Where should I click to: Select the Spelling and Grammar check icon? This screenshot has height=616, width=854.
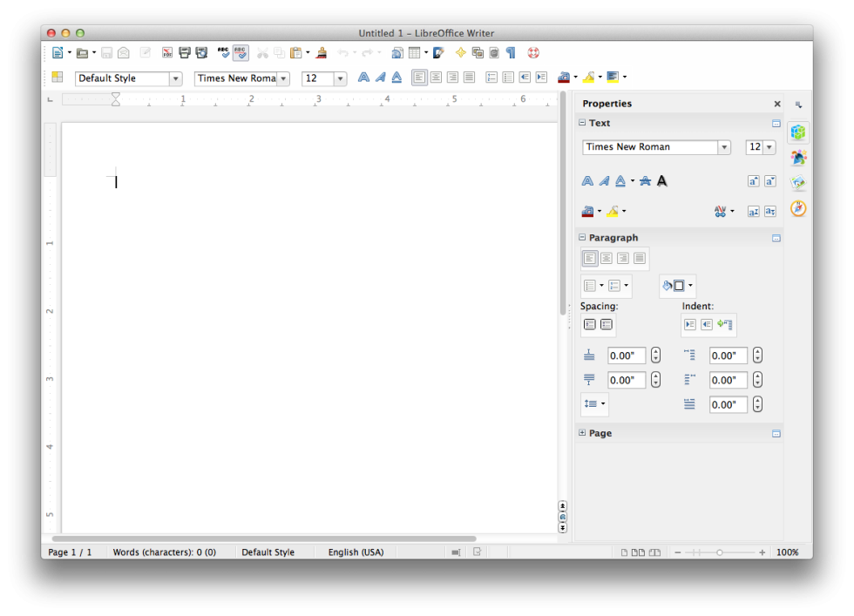(x=225, y=52)
